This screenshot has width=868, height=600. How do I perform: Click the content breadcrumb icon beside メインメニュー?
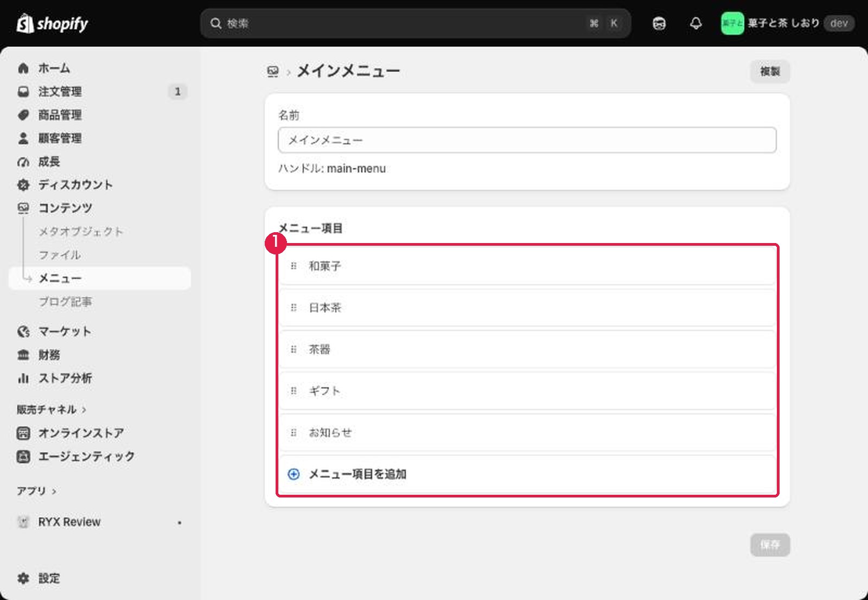click(273, 71)
